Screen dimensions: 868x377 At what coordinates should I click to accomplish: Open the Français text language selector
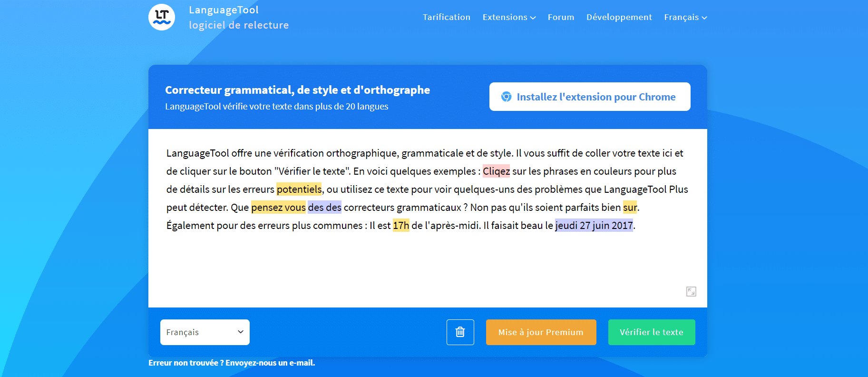click(x=205, y=332)
